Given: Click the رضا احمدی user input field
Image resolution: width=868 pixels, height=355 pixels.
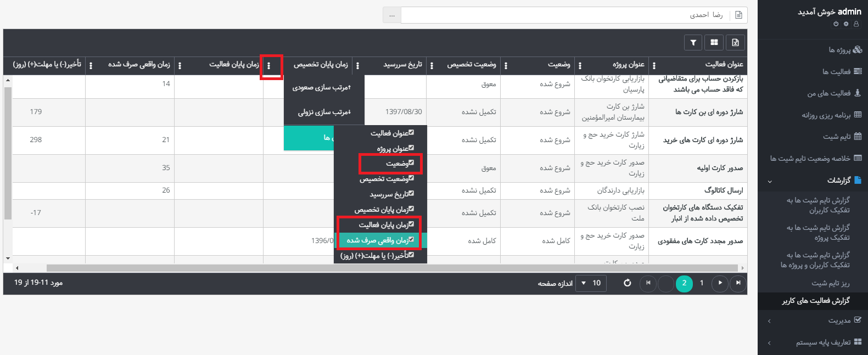Looking at the screenshot, I should [565, 15].
